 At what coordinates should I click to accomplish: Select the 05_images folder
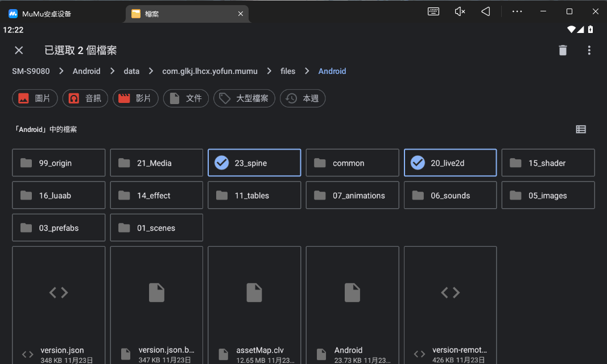click(548, 195)
